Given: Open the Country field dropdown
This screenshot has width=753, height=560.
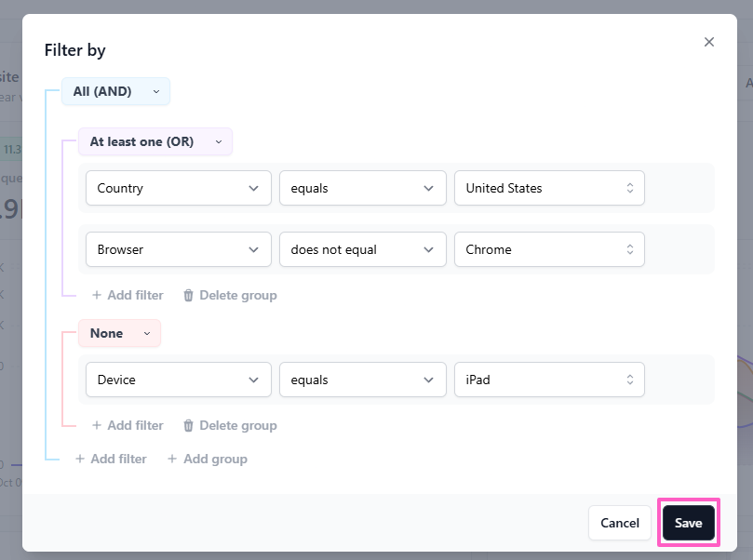Looking at the screenshot, I should click(x=178, y=188).
